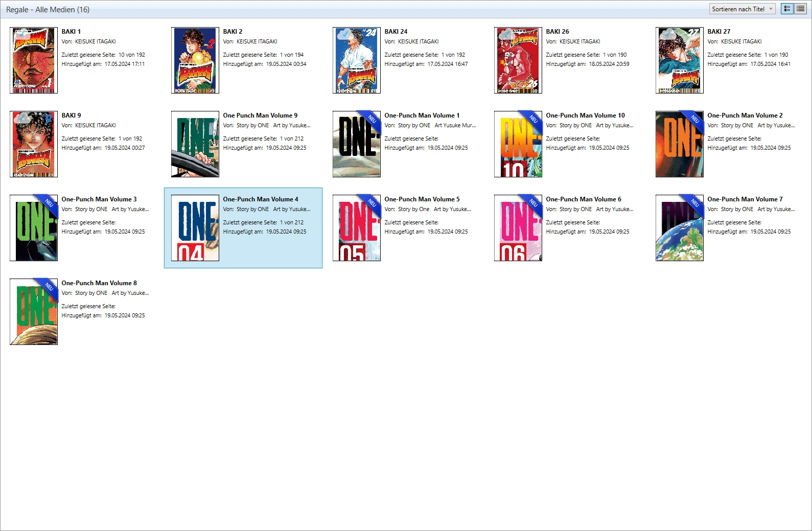Select the BAKI 2 cover thumbnail

pyautogui.click(x=195, y=60)
